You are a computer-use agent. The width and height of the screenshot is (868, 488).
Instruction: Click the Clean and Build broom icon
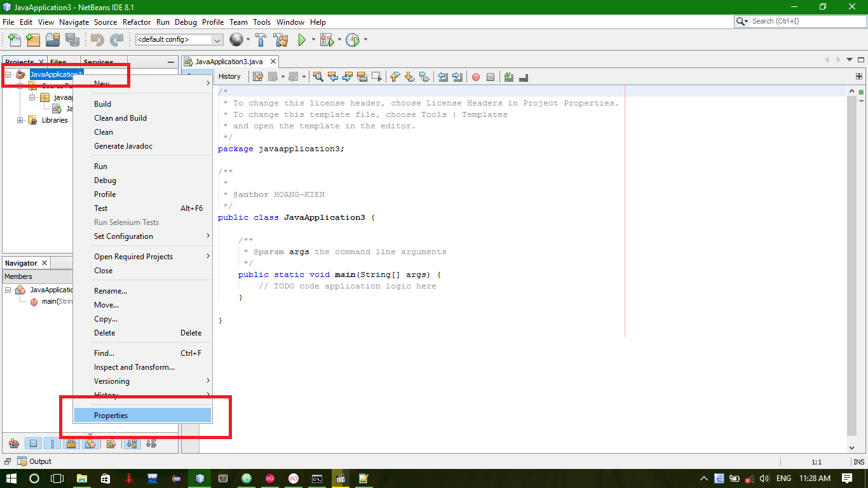(281, 40)
